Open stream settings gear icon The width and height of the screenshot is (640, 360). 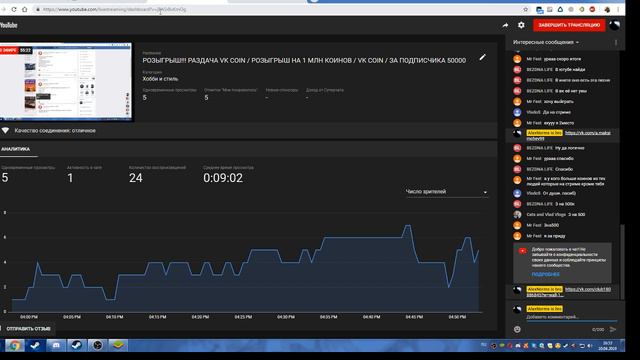tap(521, 25)
